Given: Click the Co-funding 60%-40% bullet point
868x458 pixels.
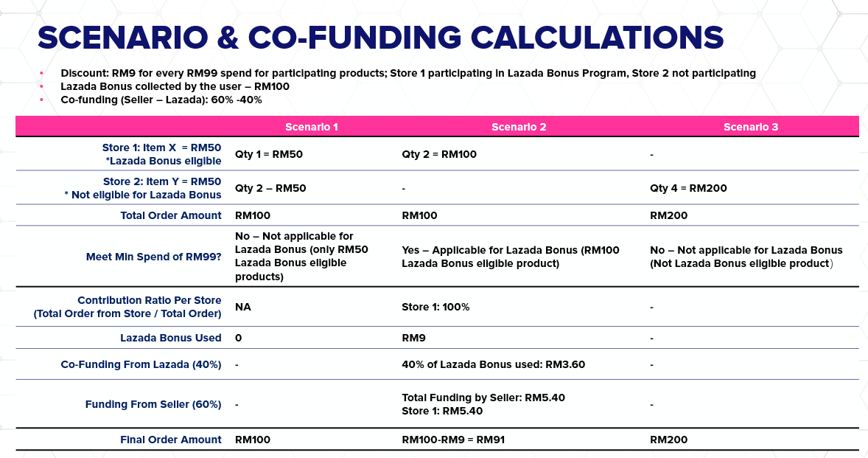Looking at the screenshot, I should tap(161, 100).
